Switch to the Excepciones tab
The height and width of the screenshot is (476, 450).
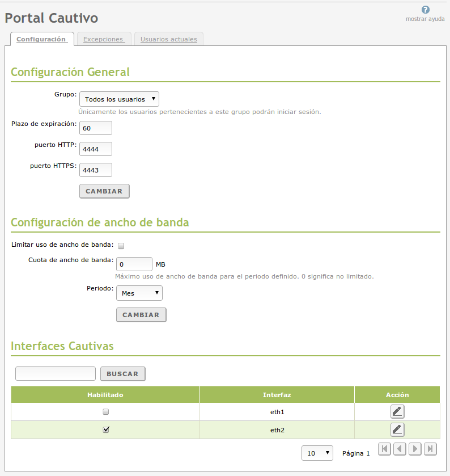pos(103,39)
